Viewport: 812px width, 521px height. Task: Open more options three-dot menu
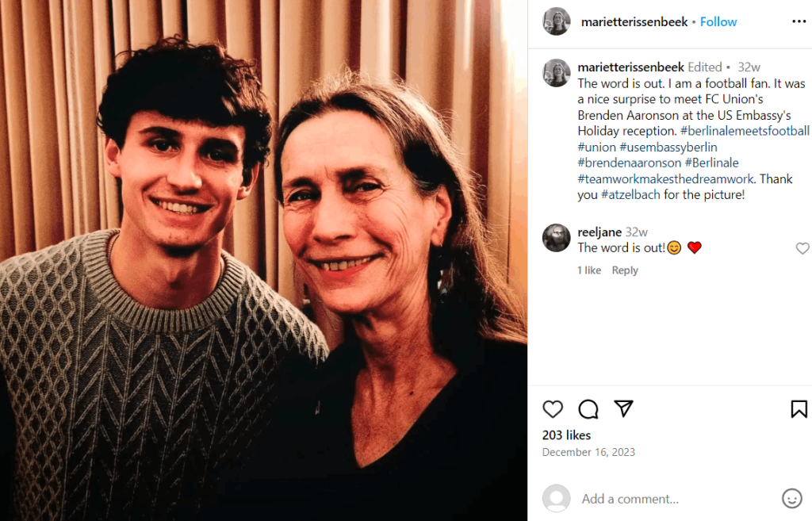click(x=799, y=21)
